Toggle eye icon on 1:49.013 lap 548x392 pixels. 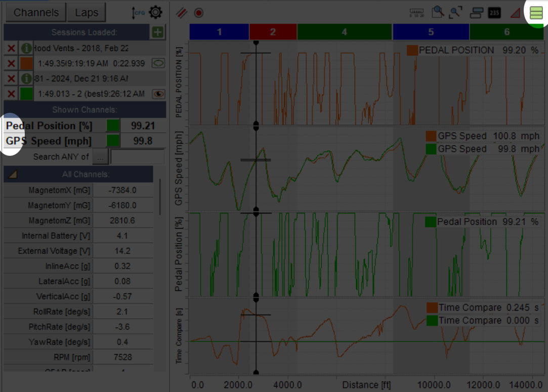[x=158, y=94]
